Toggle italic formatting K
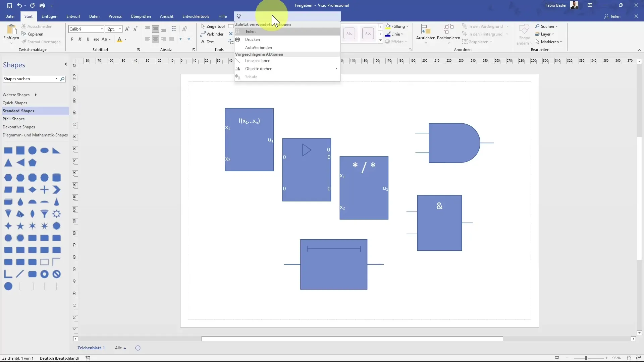644x362 pixels. [x=80, y=39]
